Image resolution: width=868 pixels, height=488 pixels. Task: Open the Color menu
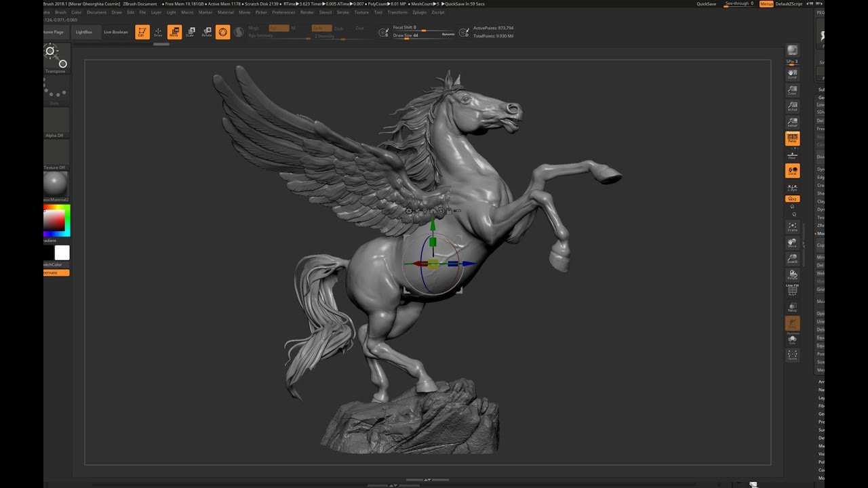[77, 12]
